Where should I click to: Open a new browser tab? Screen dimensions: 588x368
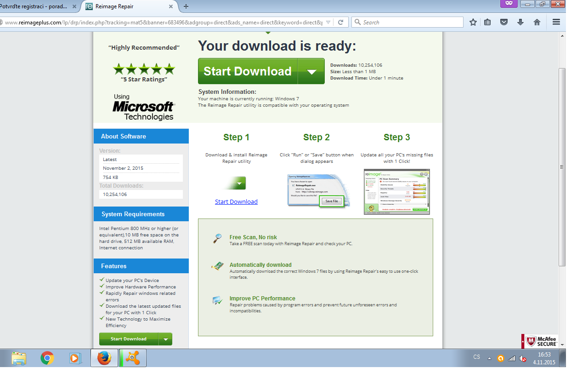click(x=186, y=6)
